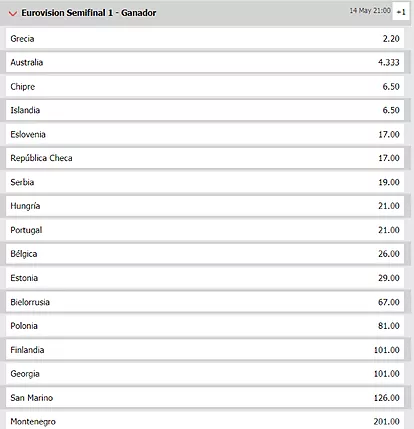Select Bielorrusia odds 67.00
The width and height of the screenshot is (414, 429).
205,302
